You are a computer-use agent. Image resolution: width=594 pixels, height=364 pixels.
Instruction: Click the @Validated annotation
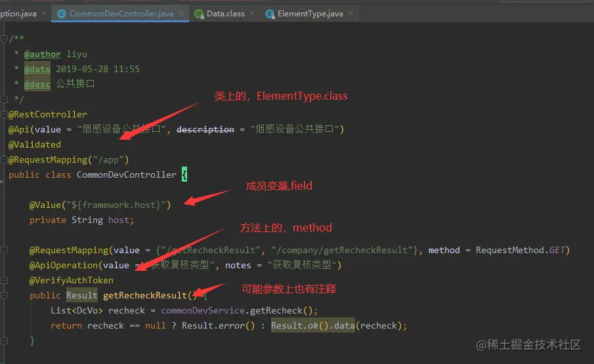coord(35,144)
